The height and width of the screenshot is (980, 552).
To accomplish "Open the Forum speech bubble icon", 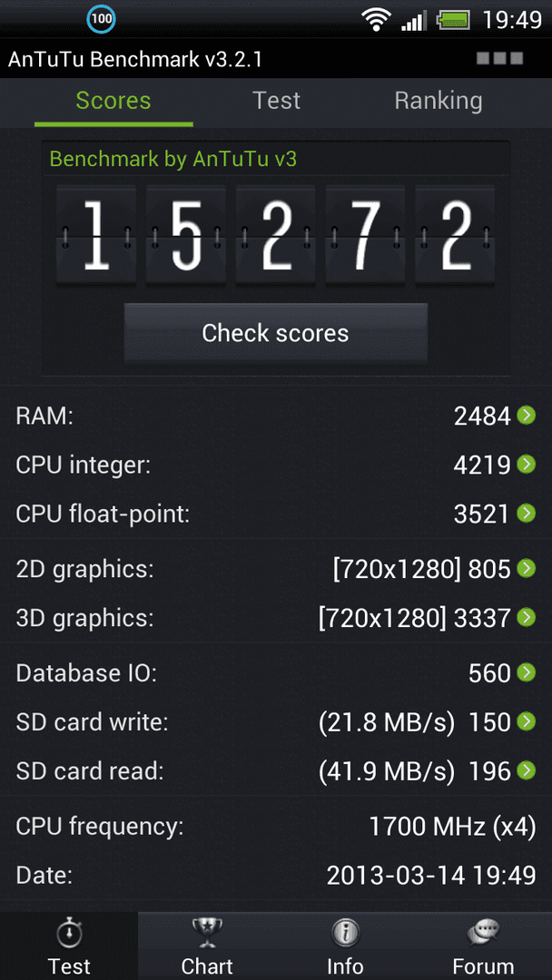I will click(483, 934).
